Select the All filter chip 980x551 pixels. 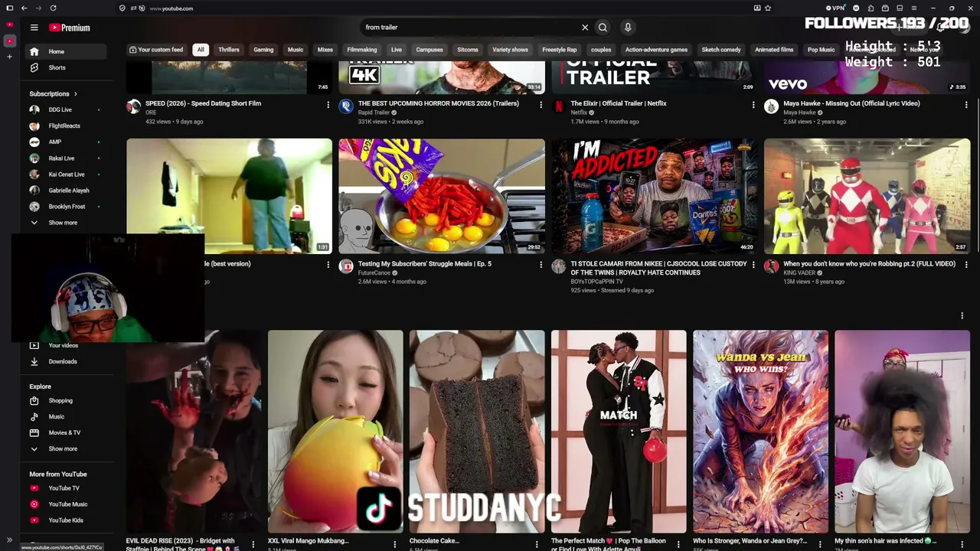click(201, 50)
